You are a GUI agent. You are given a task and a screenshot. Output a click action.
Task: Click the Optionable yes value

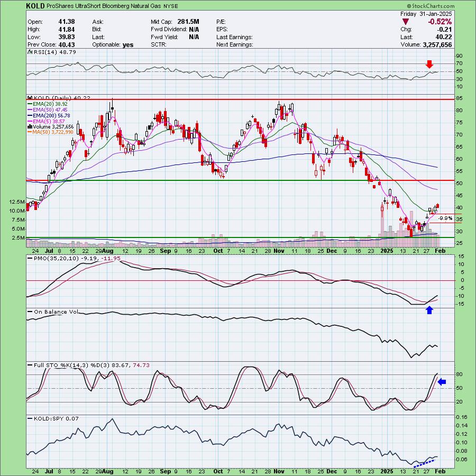tap(128, 44)
